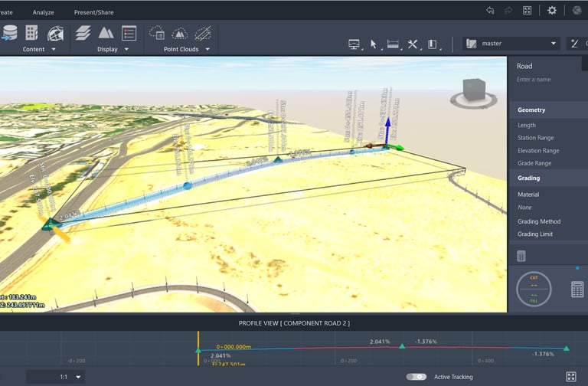The height and width of the screenshot is (386, 588).
Task: Open the Surface Layers stacked icon
Action: pyautogui.click(x=83, y=33)
